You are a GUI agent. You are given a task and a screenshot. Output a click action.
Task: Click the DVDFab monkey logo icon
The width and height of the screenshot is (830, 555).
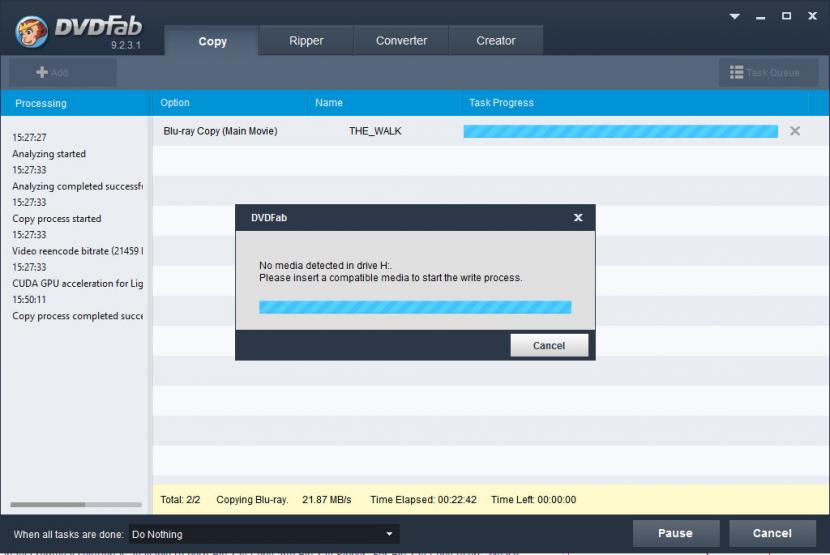(x=32, y=32)
